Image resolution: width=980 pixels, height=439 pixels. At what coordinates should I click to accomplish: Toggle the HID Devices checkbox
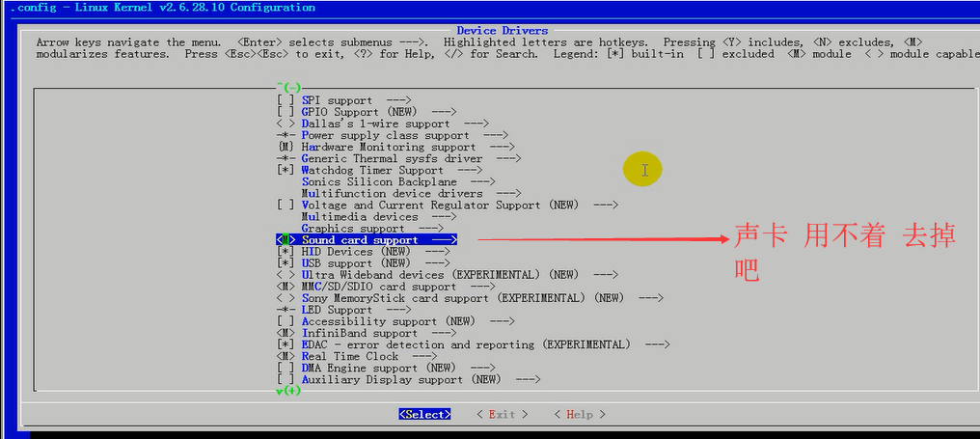(x=285, y=252)
